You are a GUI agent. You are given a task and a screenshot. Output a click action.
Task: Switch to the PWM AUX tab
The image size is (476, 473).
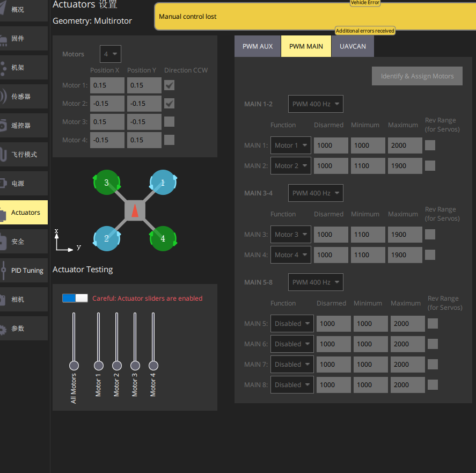[x=258, y=47]
